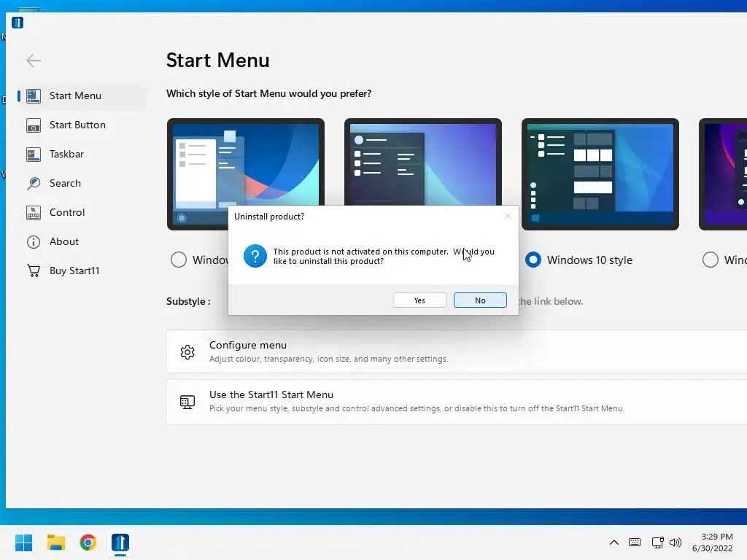
Task: Click the Windows Start button on taskbar
Action: click(24, 542)
